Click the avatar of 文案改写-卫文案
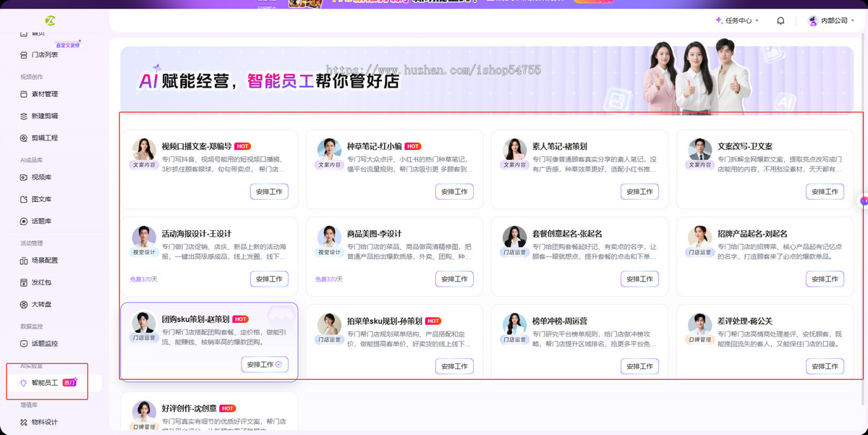The height and width of the screenshot is (435, 868). 699,150
